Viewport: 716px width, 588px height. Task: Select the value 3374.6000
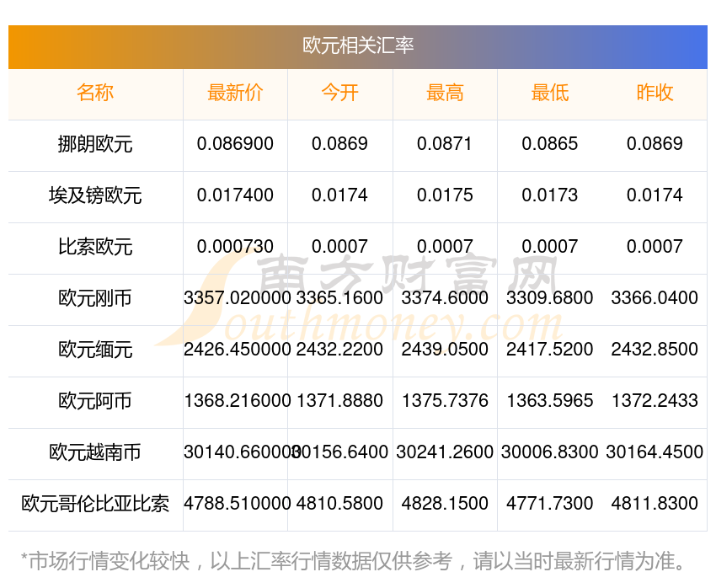point(445,298)
